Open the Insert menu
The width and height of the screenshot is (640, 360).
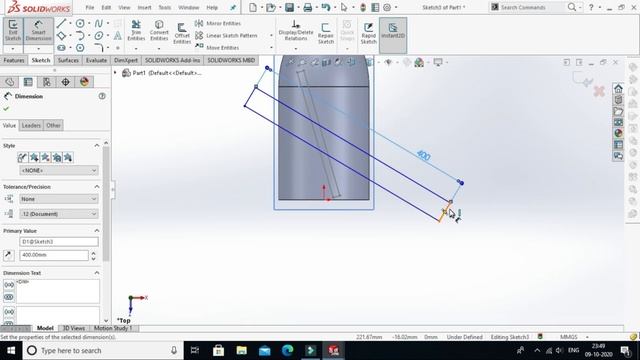click(x=144, y=7)
